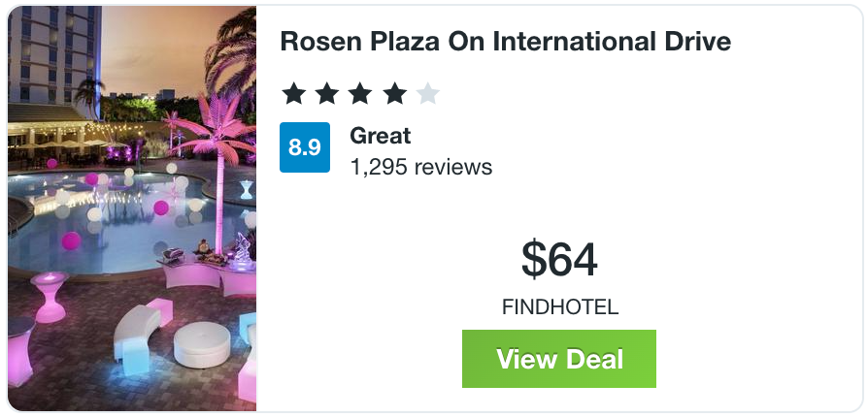
Task: Select the $64 price
Action: point(559,259)
